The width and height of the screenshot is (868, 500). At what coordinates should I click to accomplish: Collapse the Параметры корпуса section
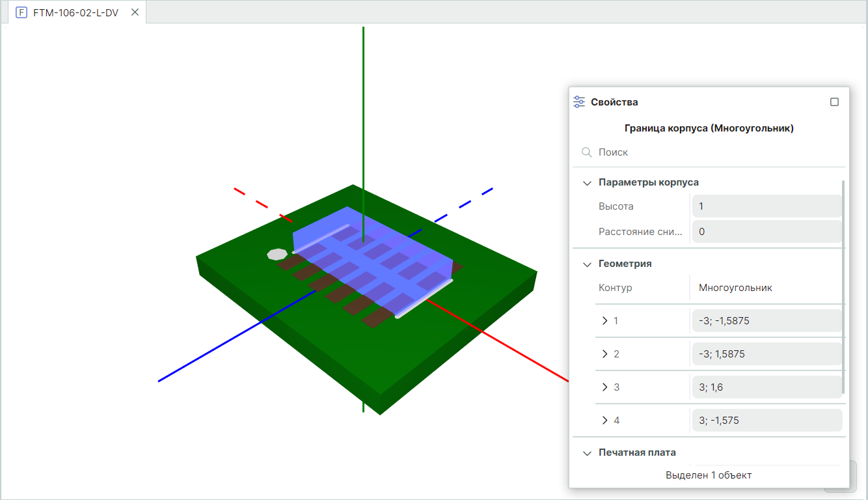pyautogui.click(x=587, y=183)
